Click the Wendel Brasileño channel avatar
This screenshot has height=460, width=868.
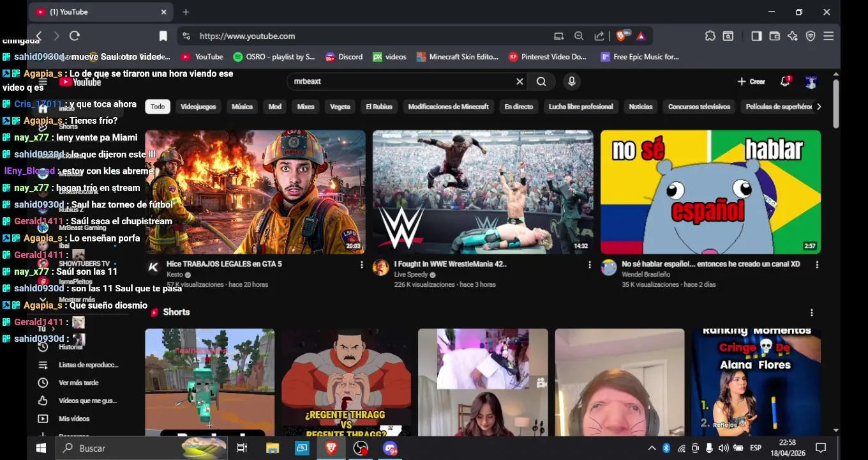pyautogui.click(x=608, y=267)
